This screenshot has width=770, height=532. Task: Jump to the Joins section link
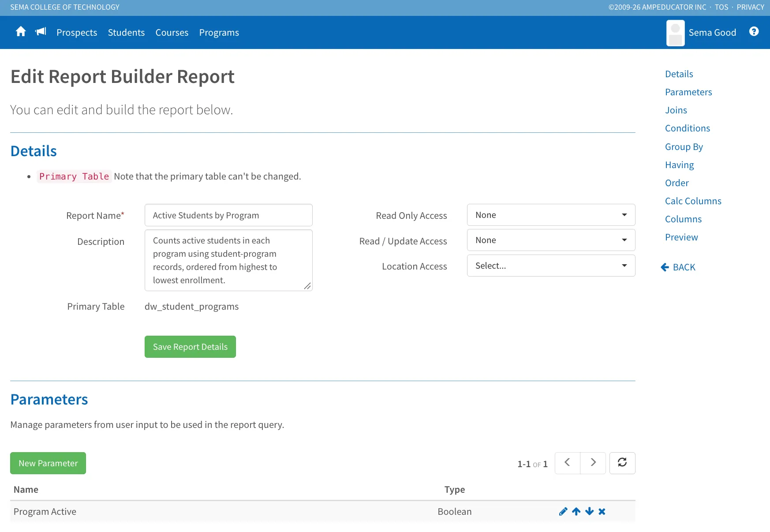click(676, 110)
